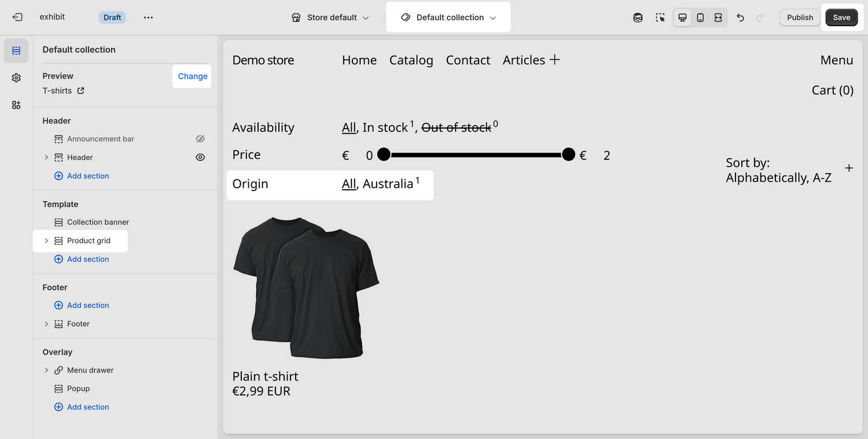The width and height of the screenshot is (868, 439).
Task: Open the three-dot more actions menu
Action: tap(148, 17)
